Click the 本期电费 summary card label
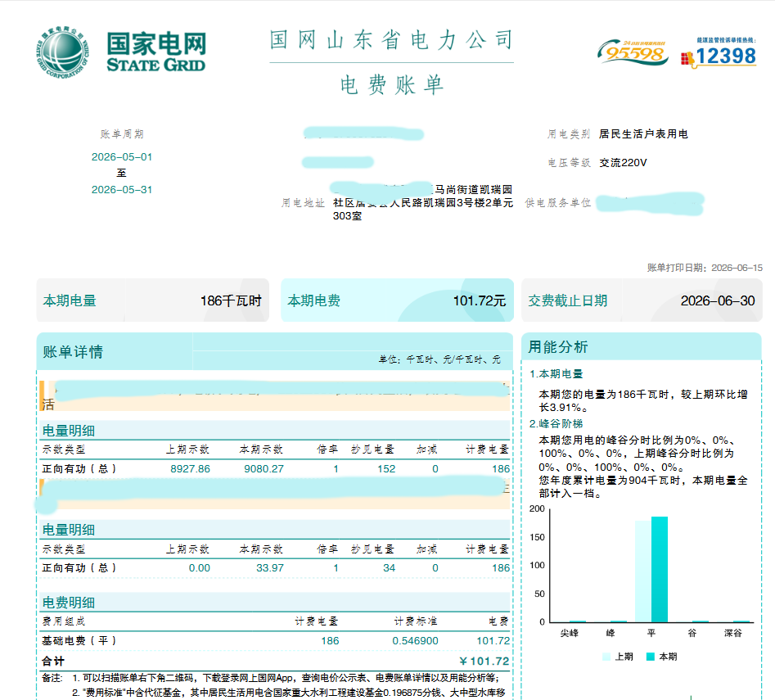This screenshot has height=700, width=775. tap(314, 300)
